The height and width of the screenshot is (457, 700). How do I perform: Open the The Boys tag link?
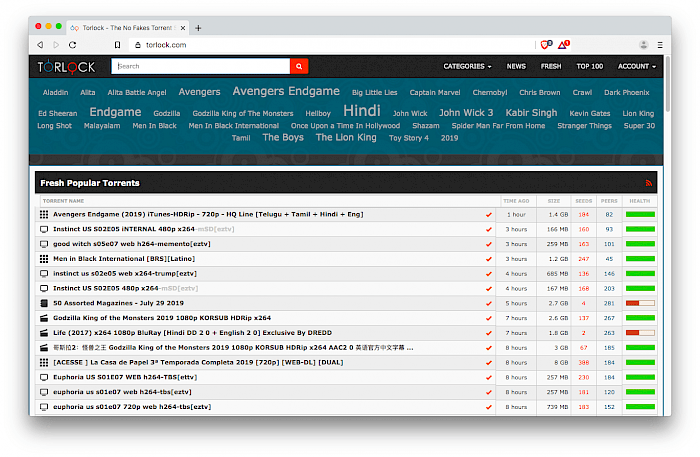pos(283,137)
